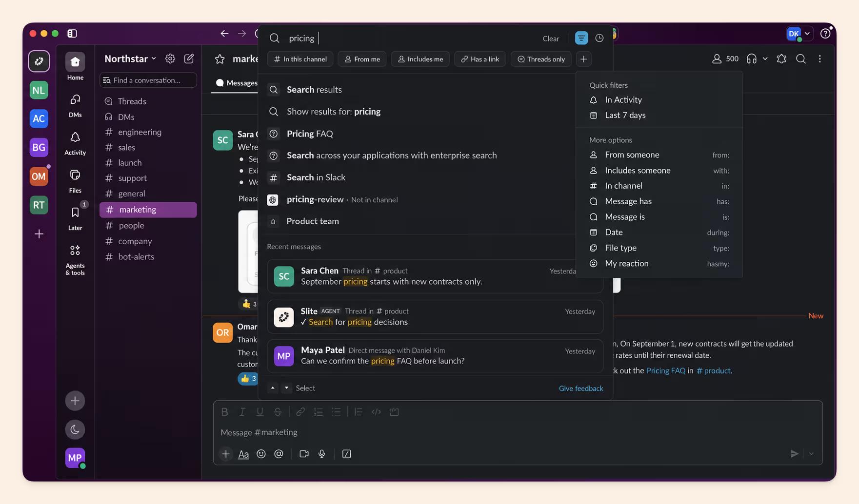Toggle the Threads only filter

[541, 59]
